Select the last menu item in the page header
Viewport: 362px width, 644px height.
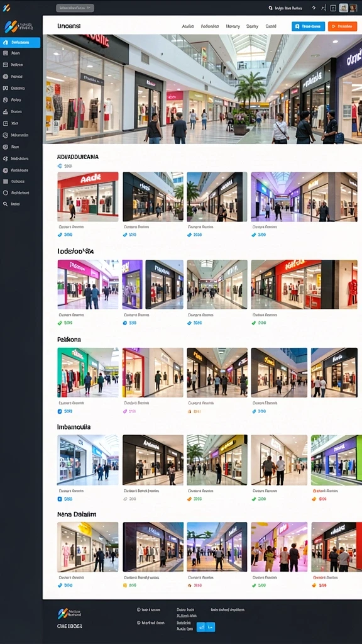(271, 26)
